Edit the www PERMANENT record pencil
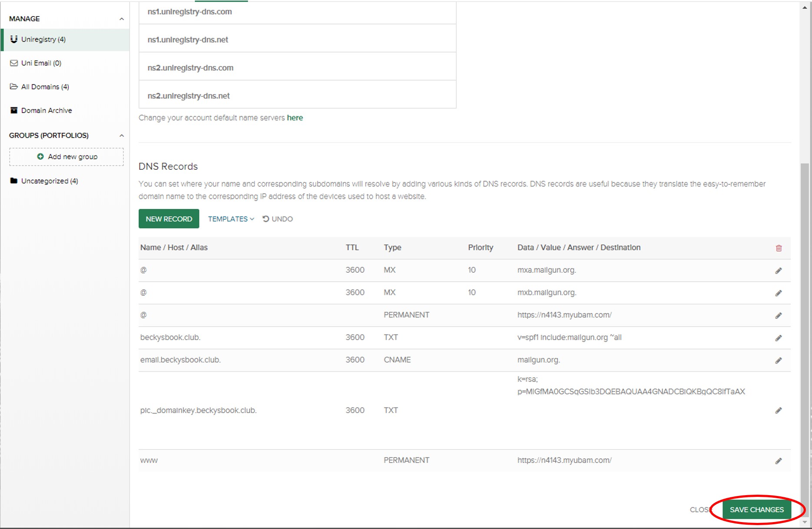The width and height of the screenshot is (812, 529). [x=779, y=461]
